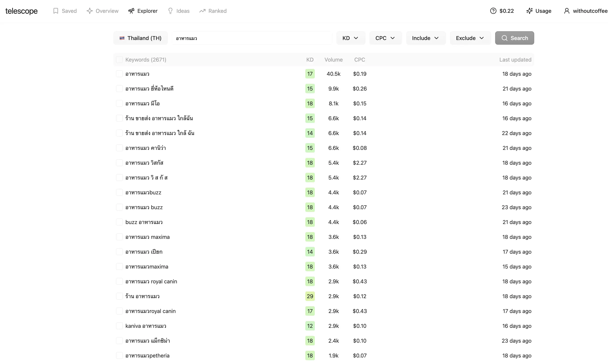Select checkbox for อาหารแมว royal canin row

click(119, 281)
